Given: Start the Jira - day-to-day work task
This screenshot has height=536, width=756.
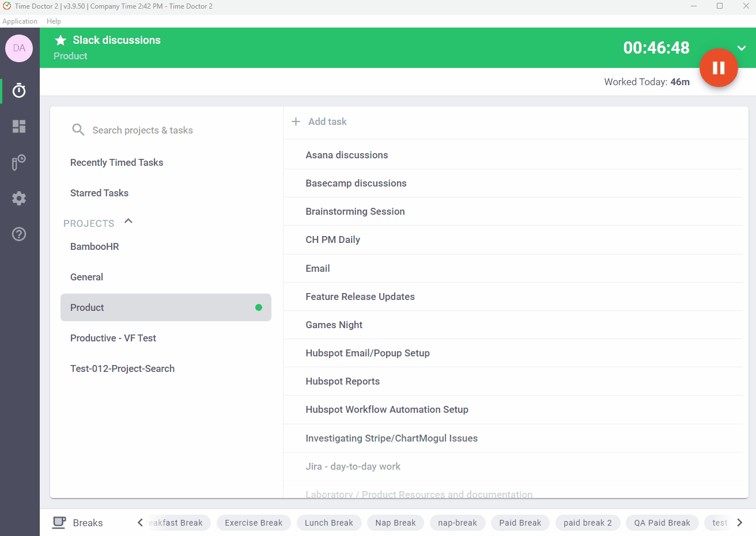Looking at the screenshot, I should click(x=513, y=466).
